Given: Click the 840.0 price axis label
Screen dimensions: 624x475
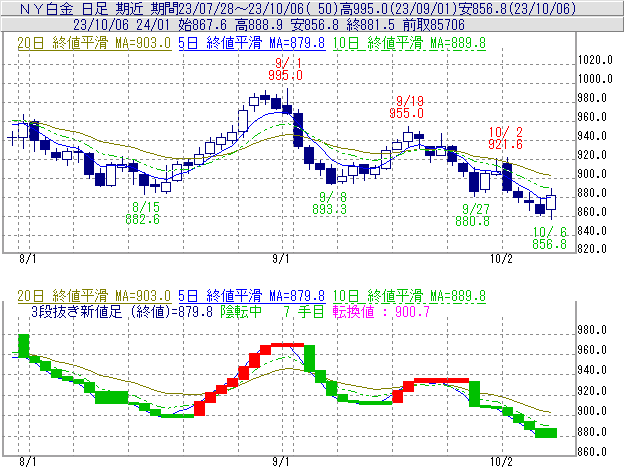Looking at the screenshot, I should 592,231.
